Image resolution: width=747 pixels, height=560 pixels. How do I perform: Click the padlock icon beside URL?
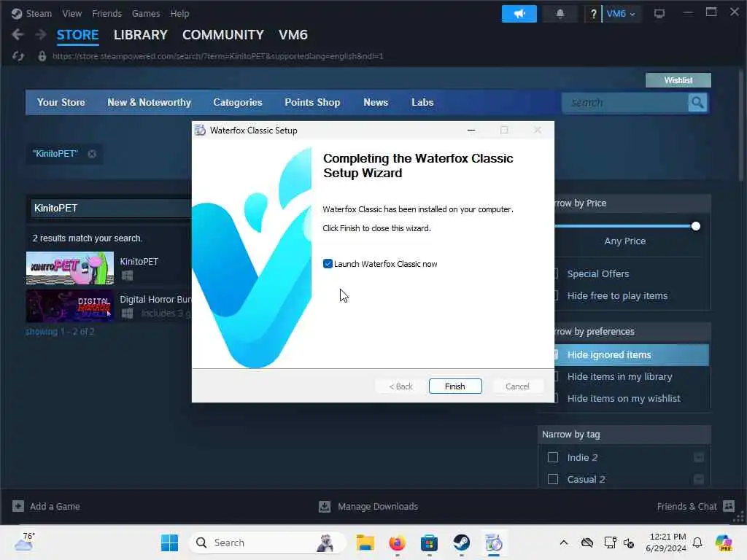pyautogui.click(x=42, y=56)
